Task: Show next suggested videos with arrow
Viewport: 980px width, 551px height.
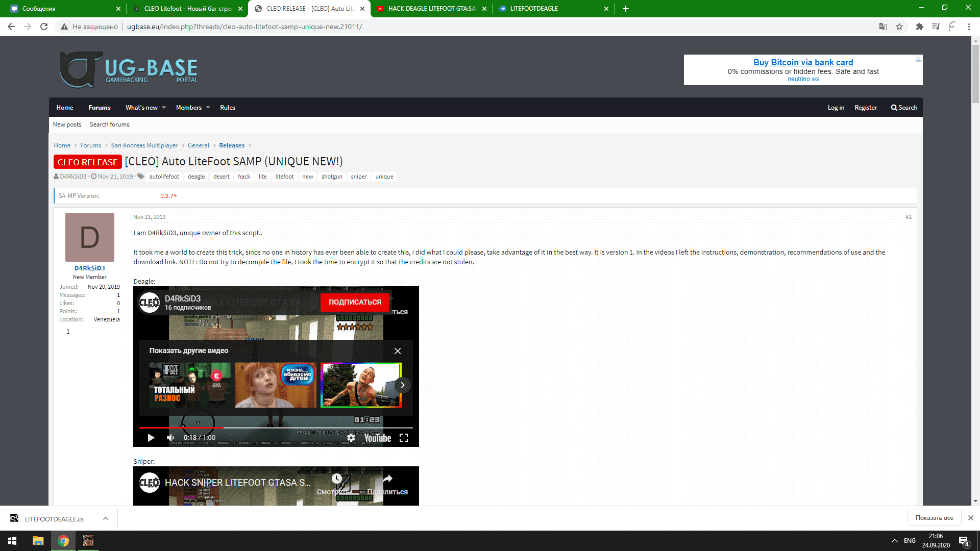Action: click(403, 385)
